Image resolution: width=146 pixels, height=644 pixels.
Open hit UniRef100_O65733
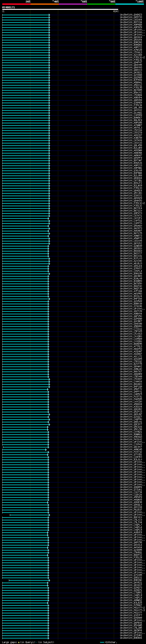[131, 17]
